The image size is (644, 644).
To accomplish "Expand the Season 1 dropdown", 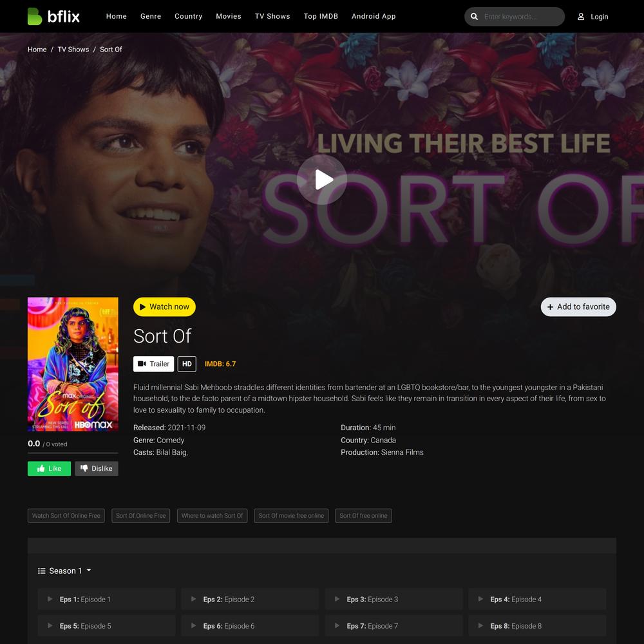I will pyautogui.click(x=65, y=571).
